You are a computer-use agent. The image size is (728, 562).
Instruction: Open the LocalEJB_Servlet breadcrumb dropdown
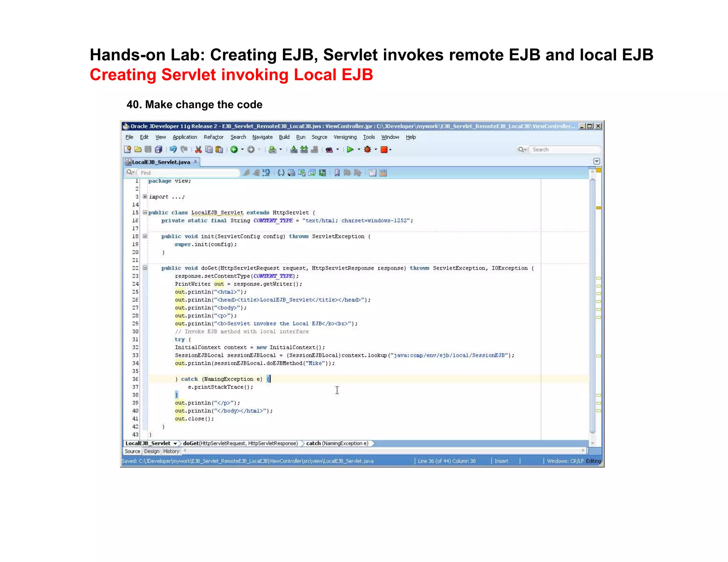pos(175,443)
